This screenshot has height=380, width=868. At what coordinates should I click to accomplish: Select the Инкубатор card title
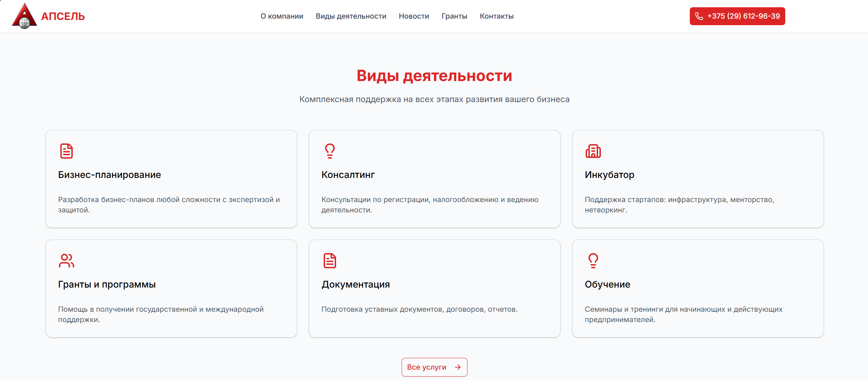[609, 175]
